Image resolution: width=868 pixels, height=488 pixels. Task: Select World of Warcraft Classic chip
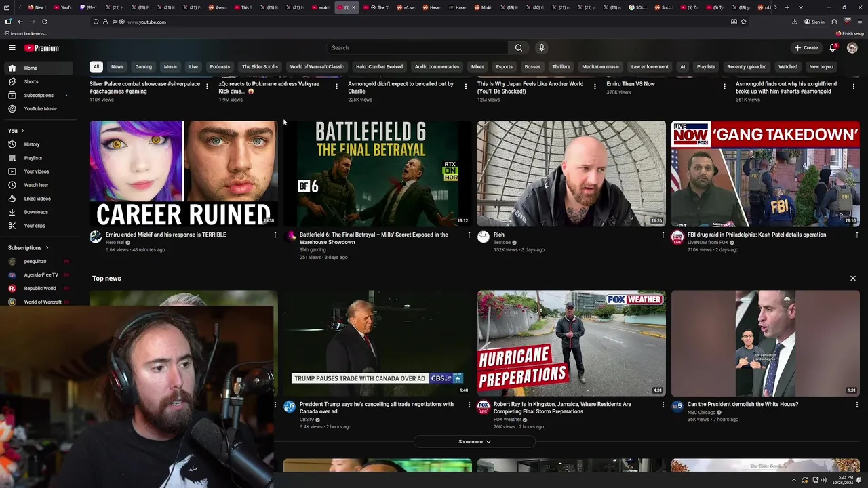tap(317, 66)
